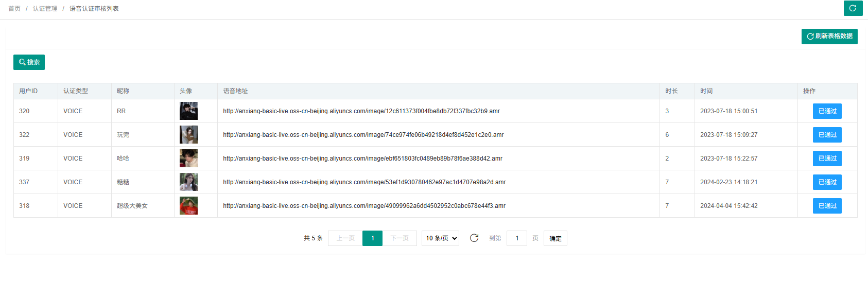This screenshot has width=868, height=281.
Task: Click voice URL for user 318
Action: [364, 206]
